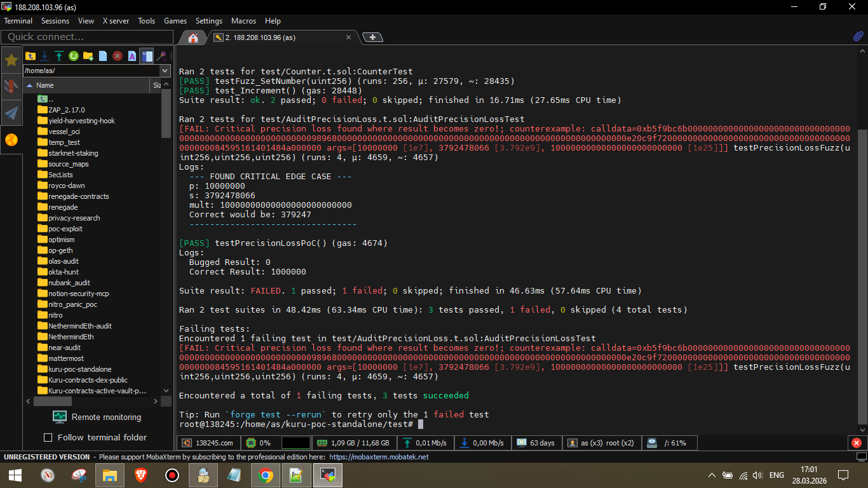Open the Sessions menu

[55, 21]
